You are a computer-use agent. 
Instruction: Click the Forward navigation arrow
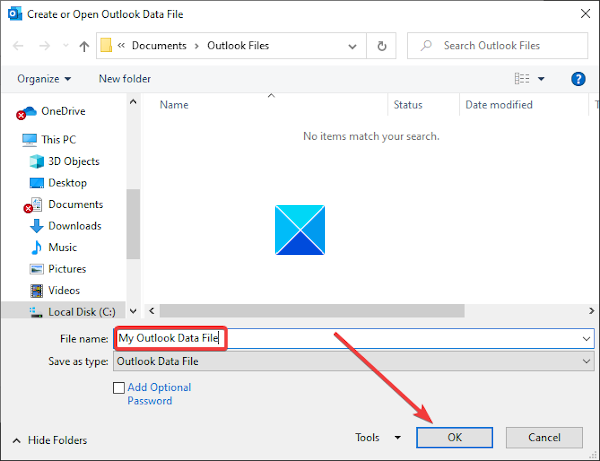pos(45,46)
